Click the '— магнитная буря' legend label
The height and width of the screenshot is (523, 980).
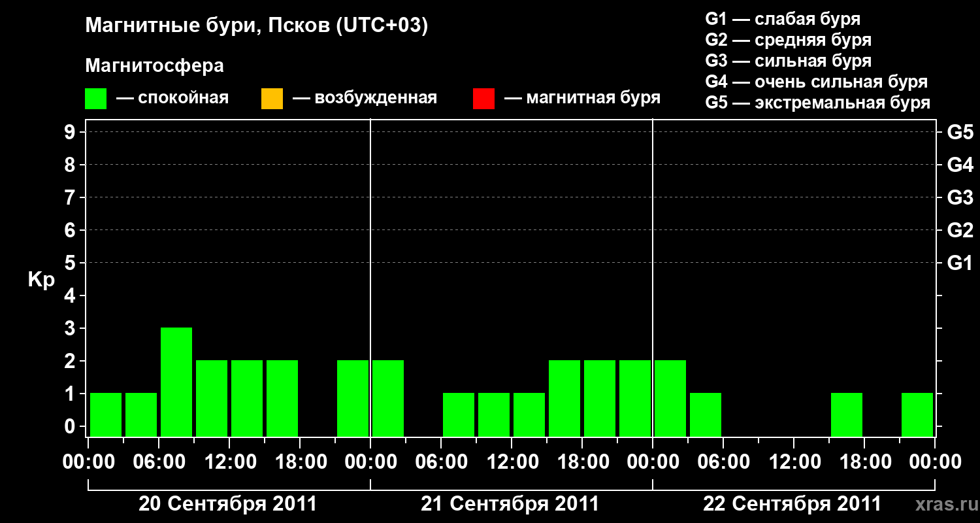pyautogui.click(x=583, y=98)
